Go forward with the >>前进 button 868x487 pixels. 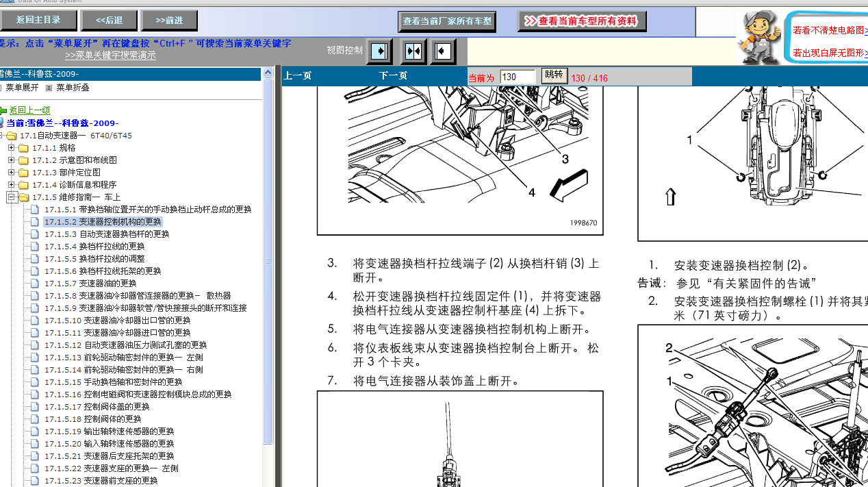click(169, 21)
